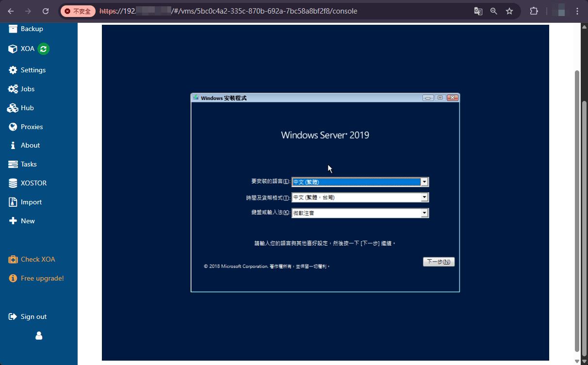Open the Chrome three-dot menu
This screenshot has width=588, height=365.
tap(577, 11)
